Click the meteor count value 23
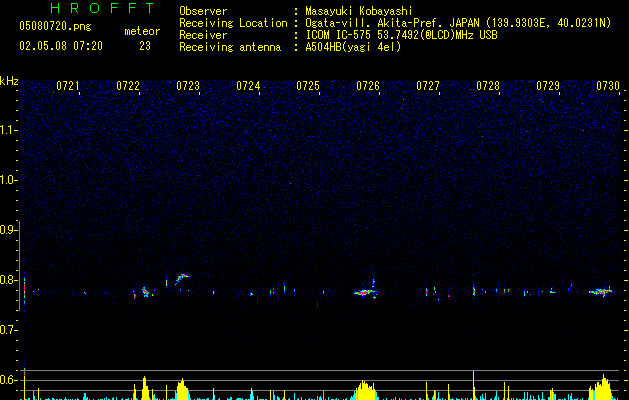Screen dimensions: 629x400 click(x=145, y=46)
